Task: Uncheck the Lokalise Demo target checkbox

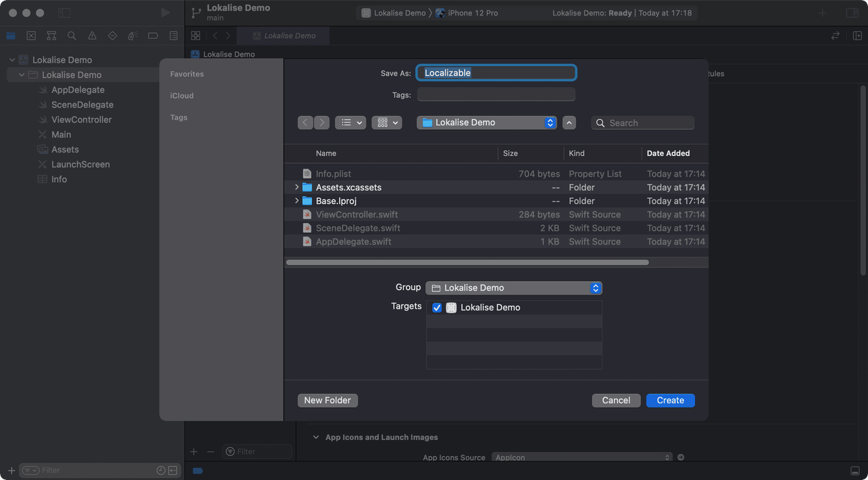Action: 437,308
